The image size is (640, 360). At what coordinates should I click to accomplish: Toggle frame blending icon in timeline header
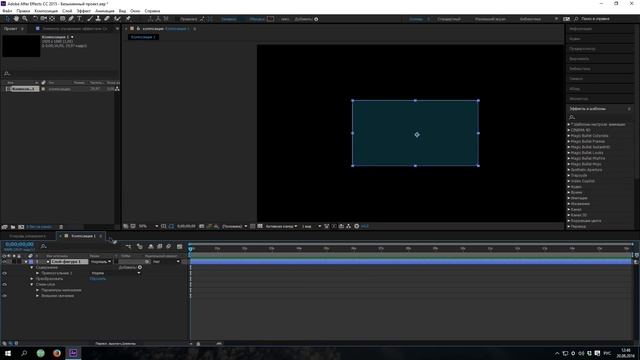tap(160, 247)
